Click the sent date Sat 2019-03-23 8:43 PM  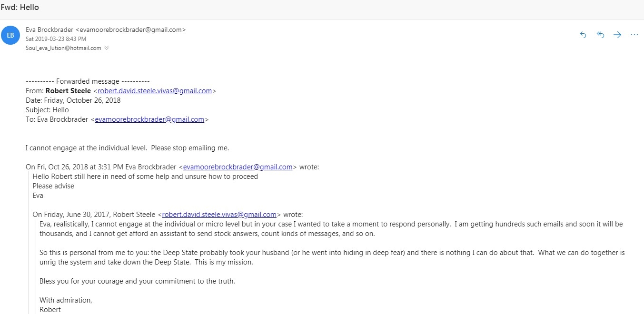[56, 39]
